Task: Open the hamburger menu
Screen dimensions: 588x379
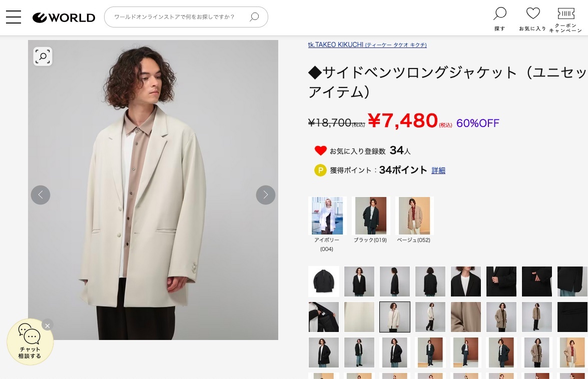Action: pyautogui.click(x=14, y=17)
